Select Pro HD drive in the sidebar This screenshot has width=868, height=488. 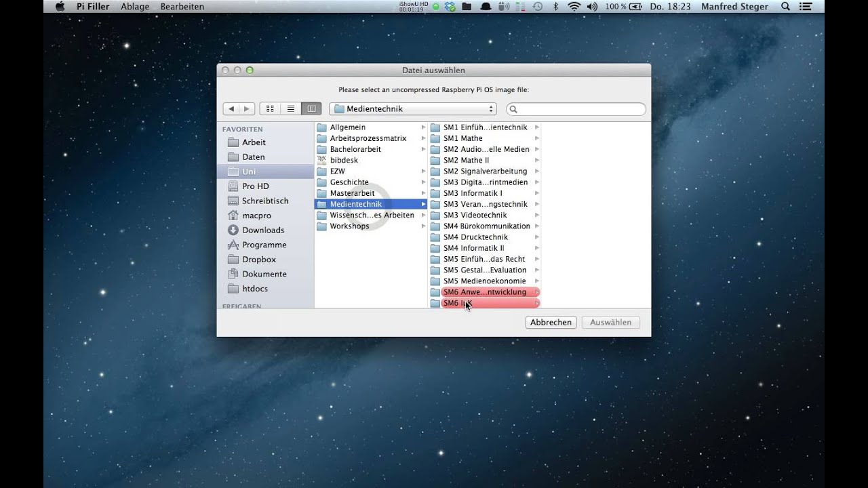pyautogui.click(x=265, y=186)
